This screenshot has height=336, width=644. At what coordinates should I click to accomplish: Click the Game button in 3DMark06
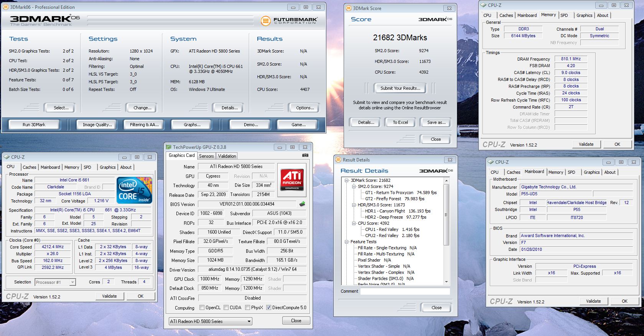(298, 125)
